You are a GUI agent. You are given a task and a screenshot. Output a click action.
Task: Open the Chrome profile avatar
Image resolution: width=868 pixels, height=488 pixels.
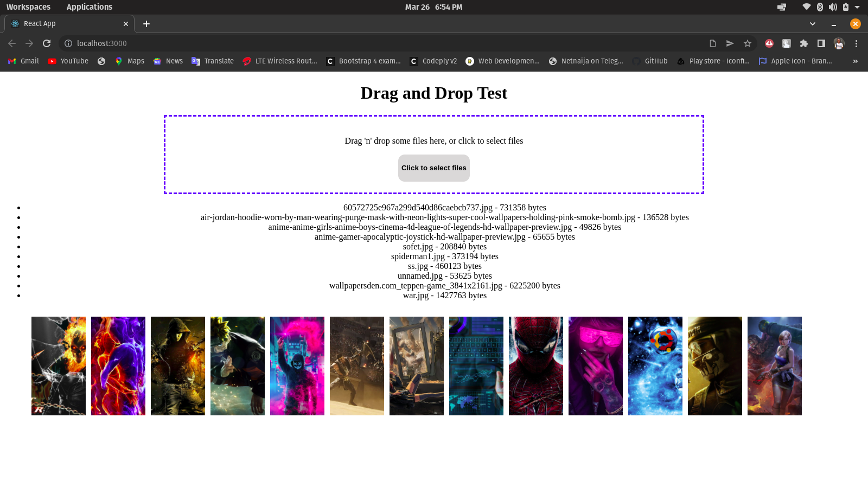[839, 43]
